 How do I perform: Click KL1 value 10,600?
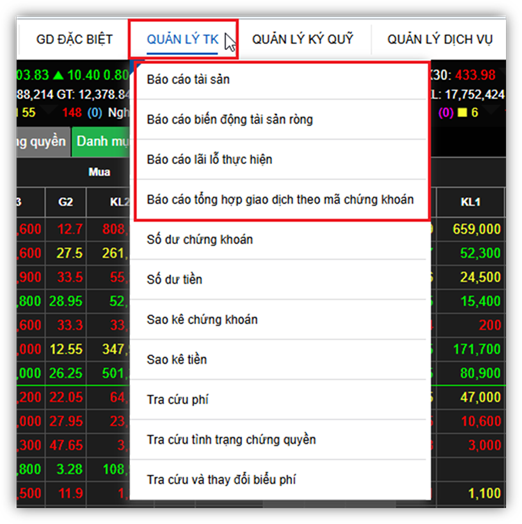[x=481, y=421]
